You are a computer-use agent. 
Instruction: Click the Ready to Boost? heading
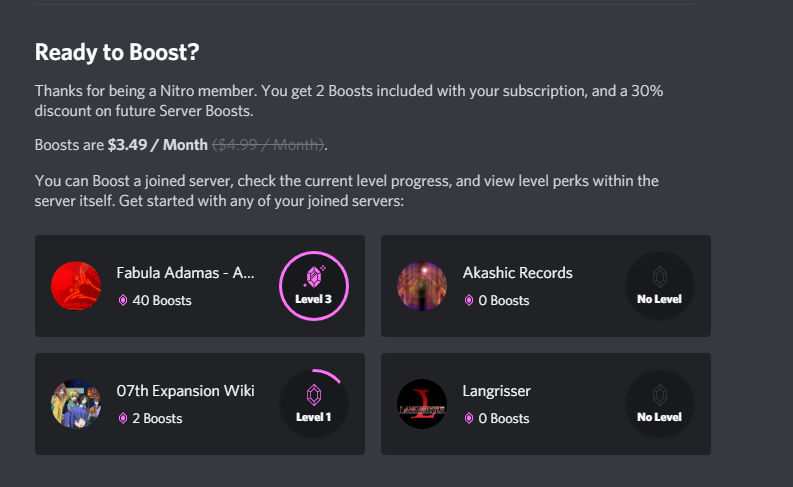tap(117, 53)
